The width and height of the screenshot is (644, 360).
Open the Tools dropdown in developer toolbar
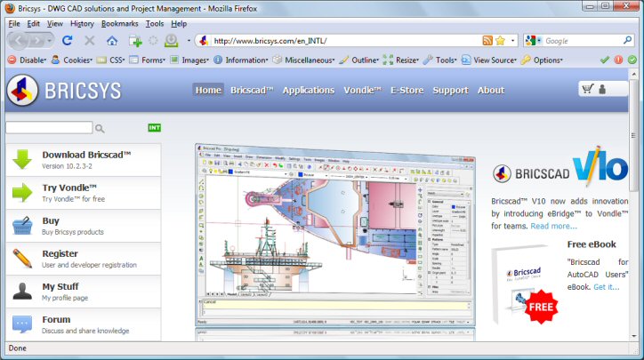[x=440, y=60]
